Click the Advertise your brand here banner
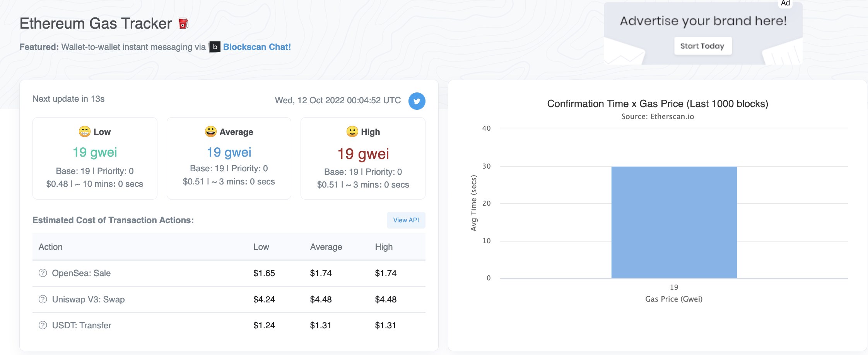Screen dimensions: 868x355 click(703, 21)
